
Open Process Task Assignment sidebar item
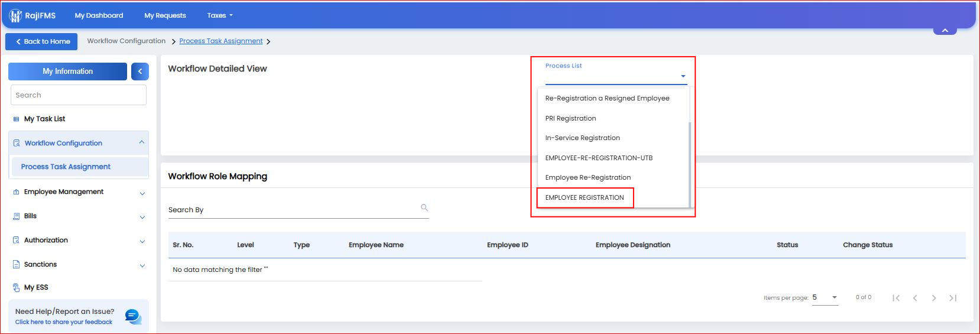tap(79, 167)
